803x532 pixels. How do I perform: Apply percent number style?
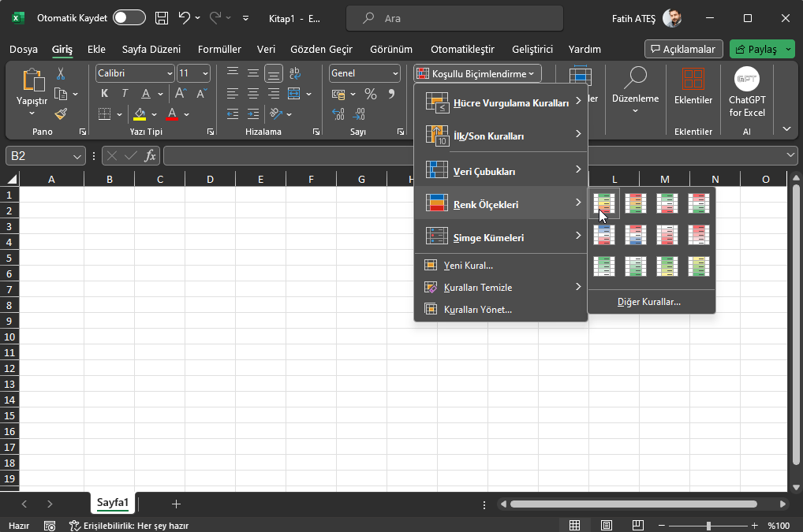click(370, 93)
